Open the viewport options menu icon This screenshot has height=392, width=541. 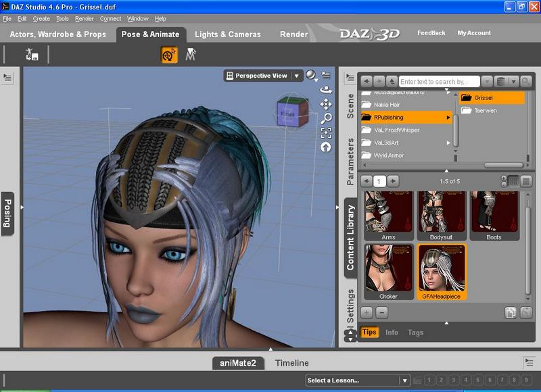coord(326,75)
